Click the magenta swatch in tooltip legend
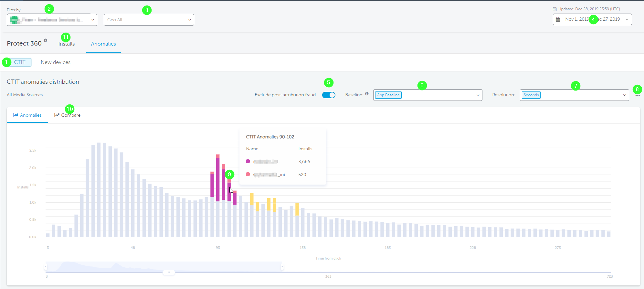 [x=248, y=161]
